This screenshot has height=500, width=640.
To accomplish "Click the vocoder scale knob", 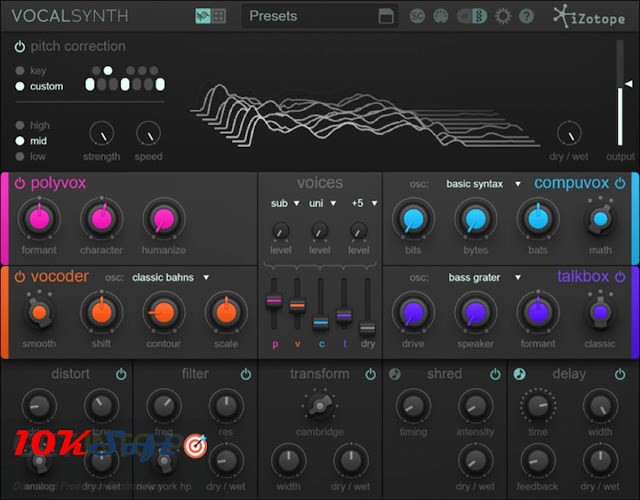I will [x=226, y=312].
